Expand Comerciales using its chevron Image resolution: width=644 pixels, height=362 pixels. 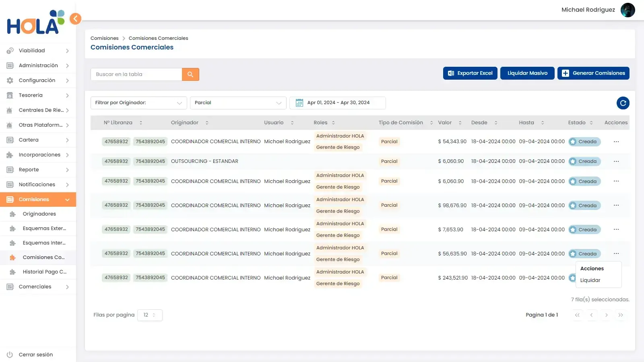(x=67, y=287)
